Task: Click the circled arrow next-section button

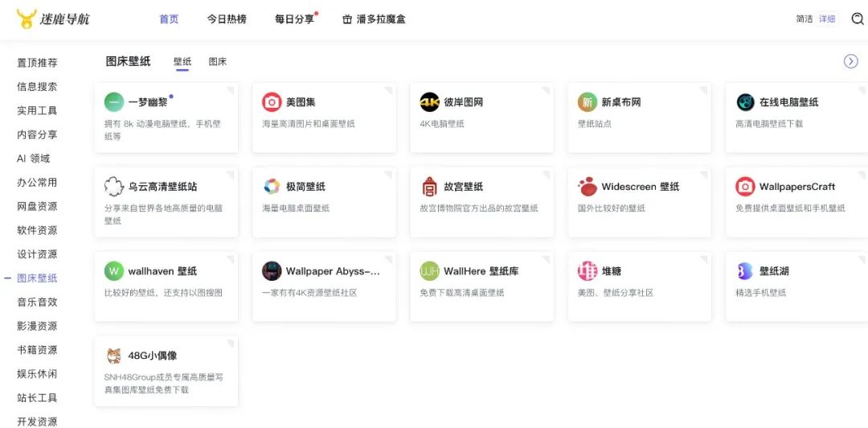Action: (x=851, y=61)
